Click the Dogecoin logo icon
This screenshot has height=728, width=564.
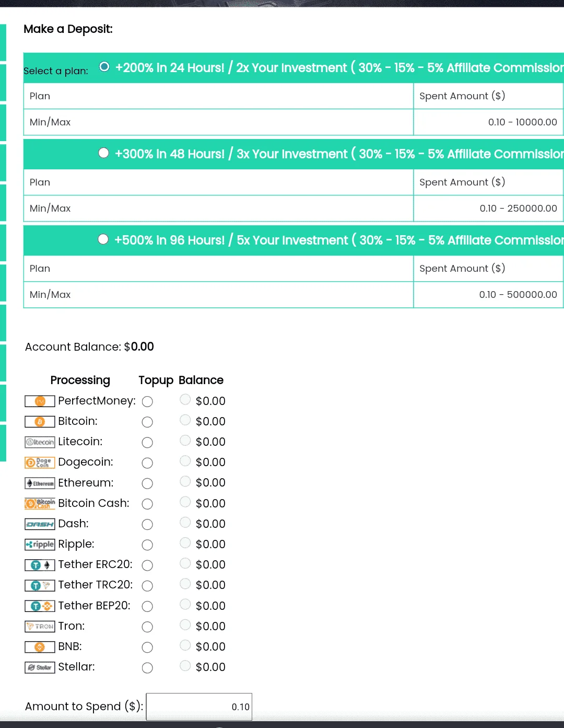coord(40,463)
